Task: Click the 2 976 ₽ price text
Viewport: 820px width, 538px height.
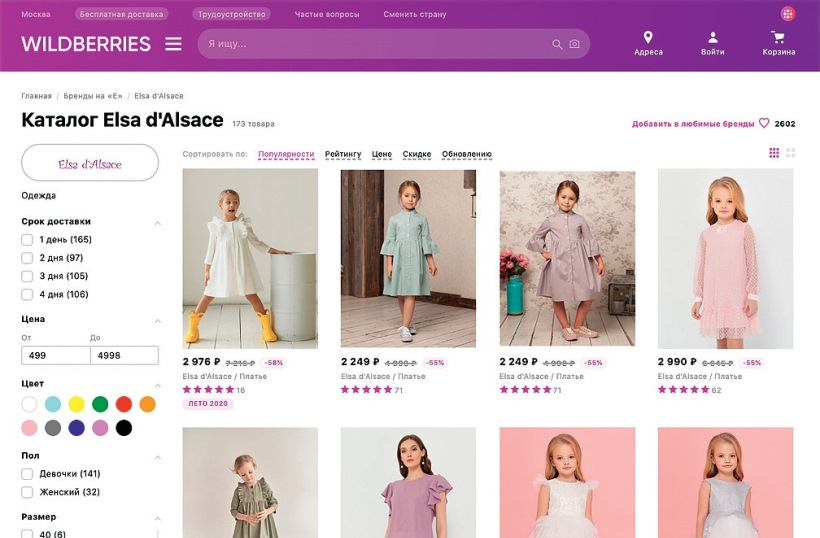Action: [x=201, y=362]
